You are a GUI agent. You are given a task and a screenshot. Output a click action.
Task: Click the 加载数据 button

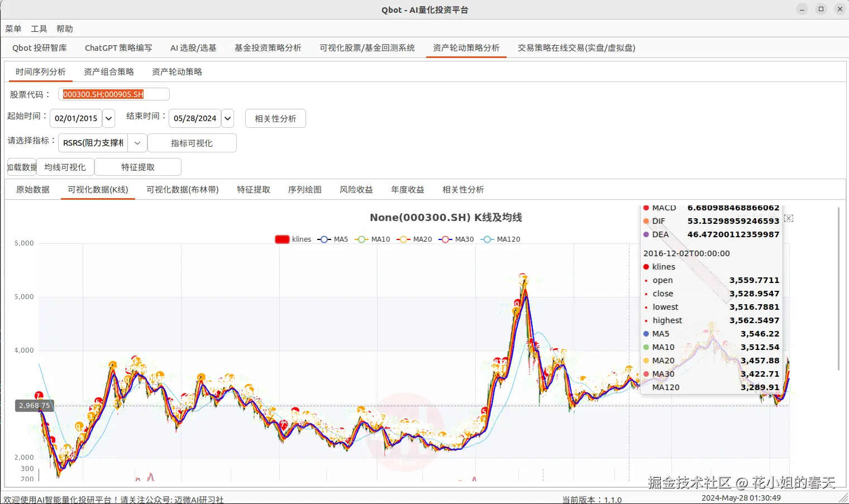[22, 167]
